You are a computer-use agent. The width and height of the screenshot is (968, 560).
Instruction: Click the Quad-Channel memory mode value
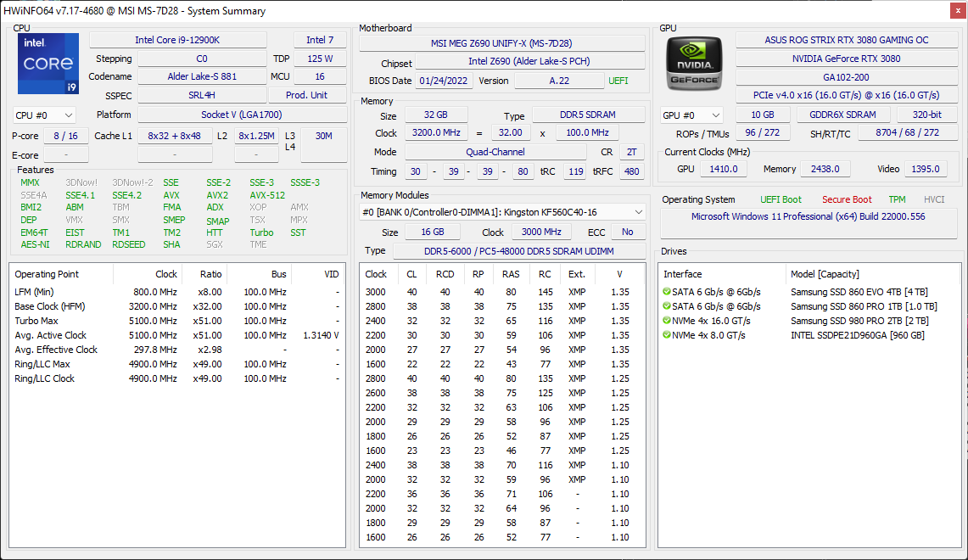495,152
